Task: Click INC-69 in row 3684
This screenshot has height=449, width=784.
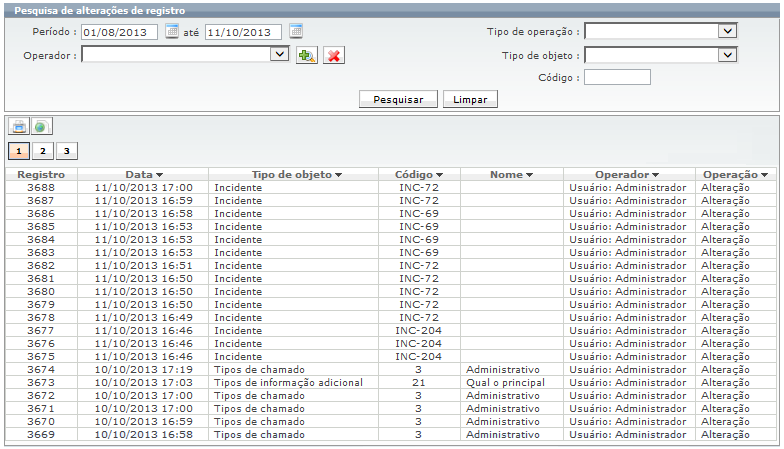Action: click(x=419, y=240)
